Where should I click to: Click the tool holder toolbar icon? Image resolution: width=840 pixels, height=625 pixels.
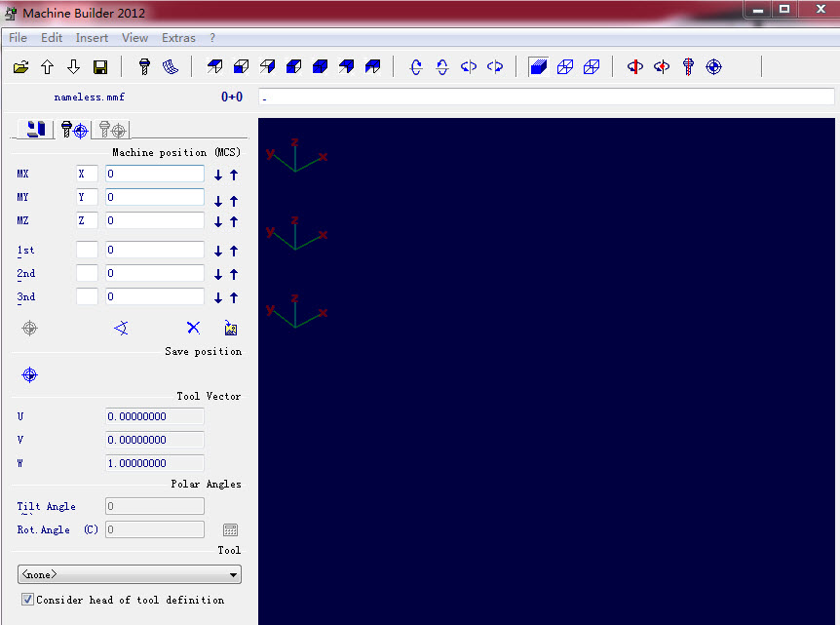tap(144, 67)
